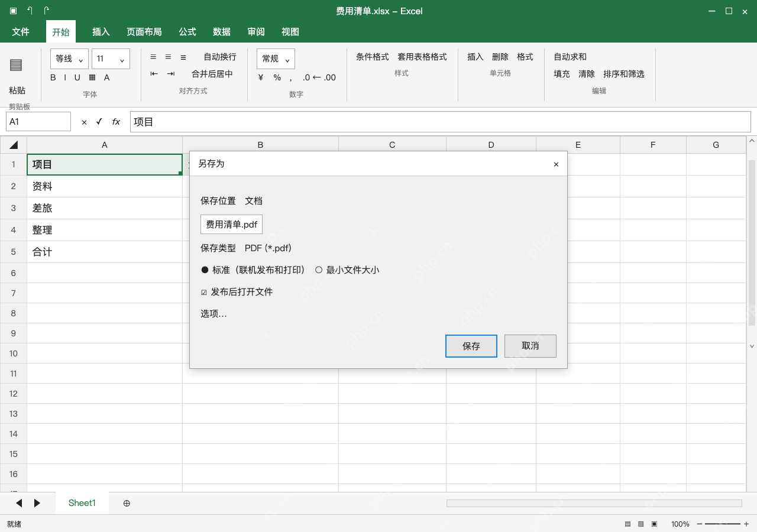Viewport: 757px width, 532px height.
Task: Click the undo arrow in title bar
Action: (x=30, y=11)
